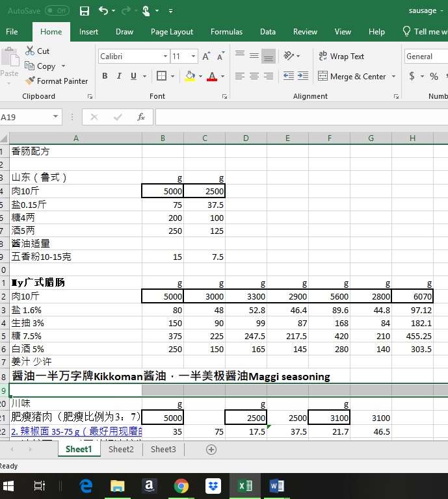Viewport: 448px width, 499px height.
Task: Click the Insert Function fx icon
Action: click(x=140, y=118)
